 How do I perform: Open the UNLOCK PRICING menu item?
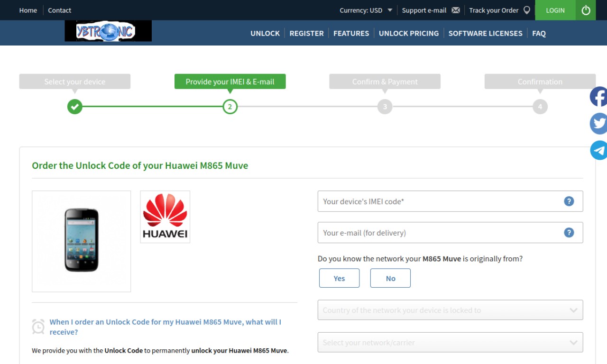tap(409, 33)
